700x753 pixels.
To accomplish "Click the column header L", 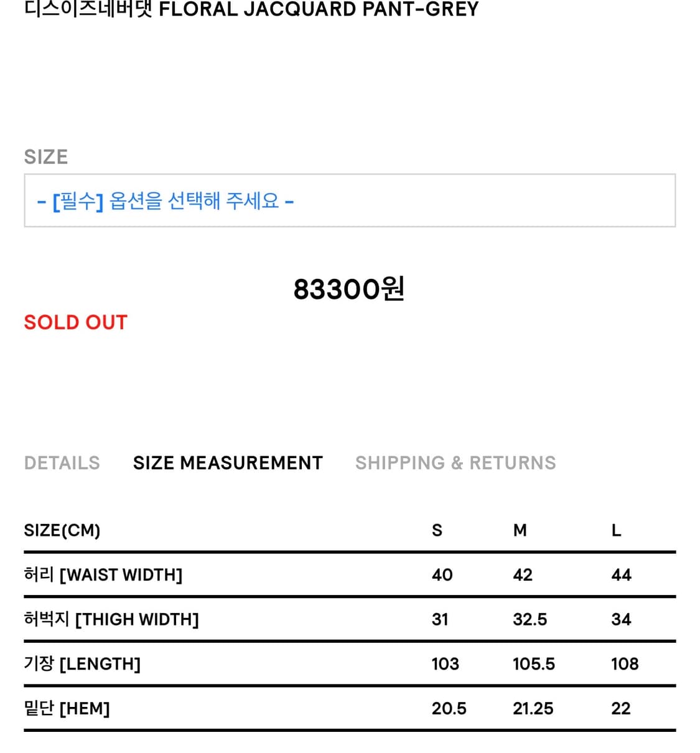I will 615,531.
